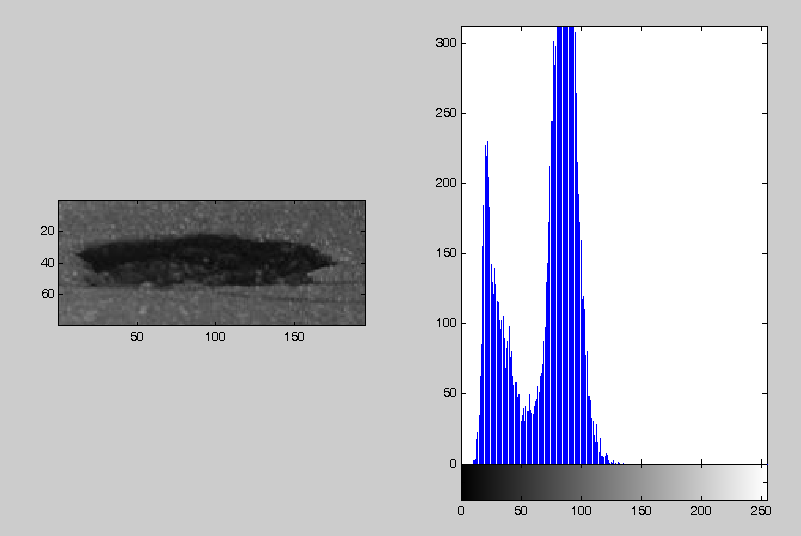Click image x-axis label "100"
Screen dimensions: 801x536
(x=215, y=337)
